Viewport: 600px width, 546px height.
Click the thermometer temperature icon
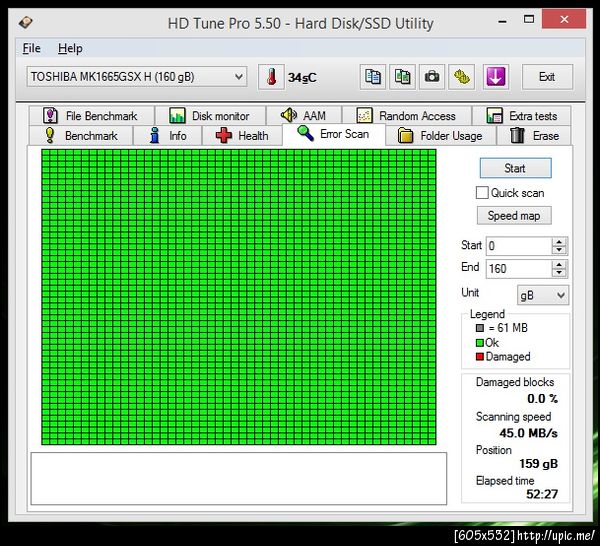(271, 77)
